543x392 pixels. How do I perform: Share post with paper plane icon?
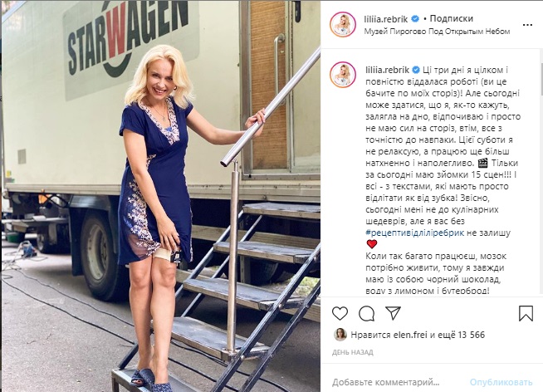tap(393, 313)
